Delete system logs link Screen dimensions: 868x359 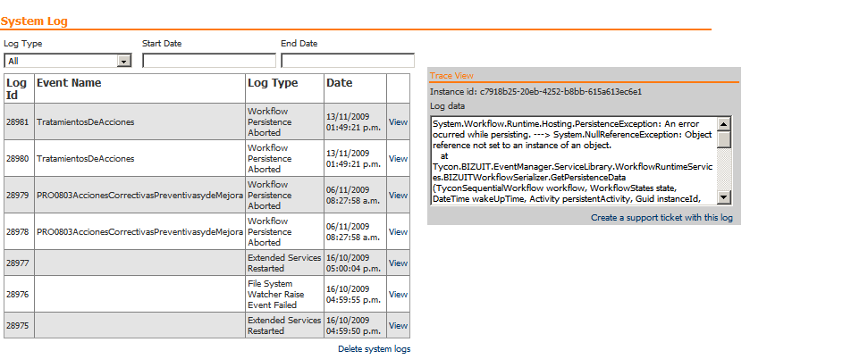[x=374, y=349]
